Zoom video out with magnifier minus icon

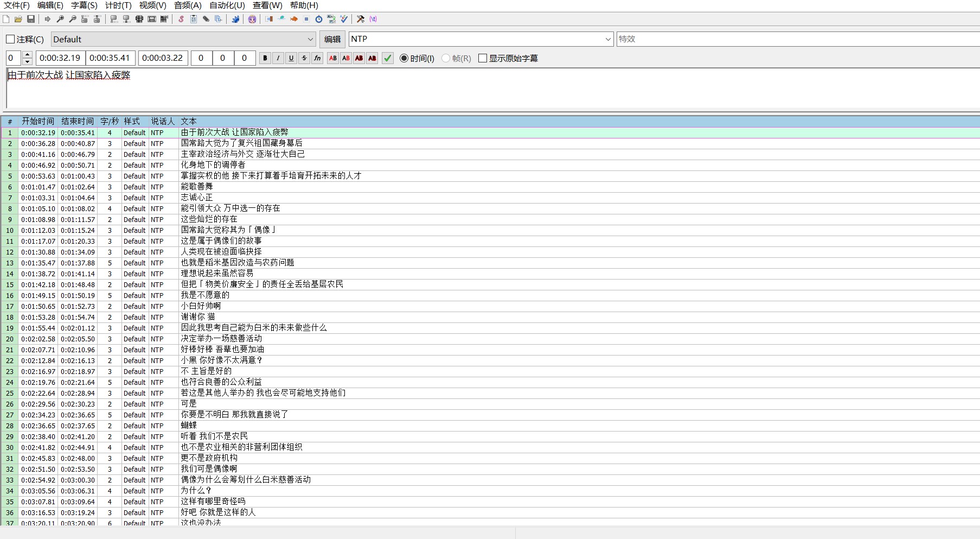[x=73, y=19]
